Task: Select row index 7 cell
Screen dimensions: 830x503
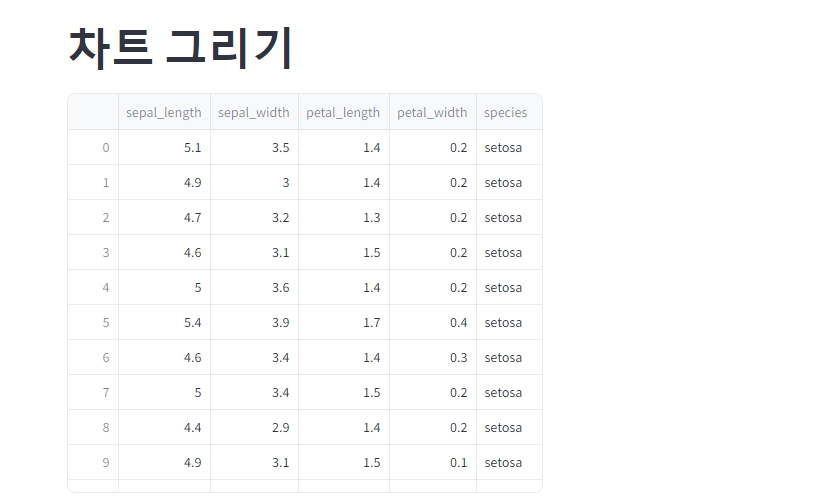Action: 93,392
